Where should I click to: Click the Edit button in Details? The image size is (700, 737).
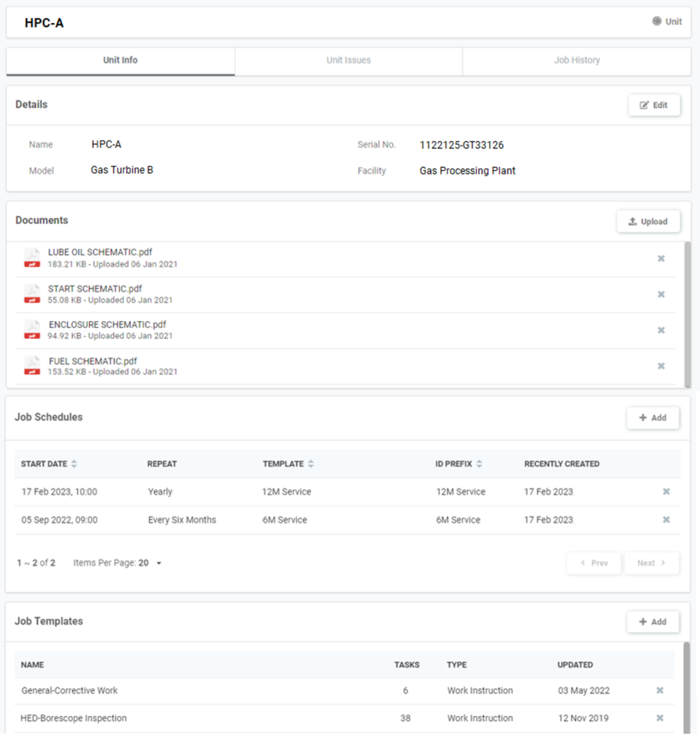653,105
